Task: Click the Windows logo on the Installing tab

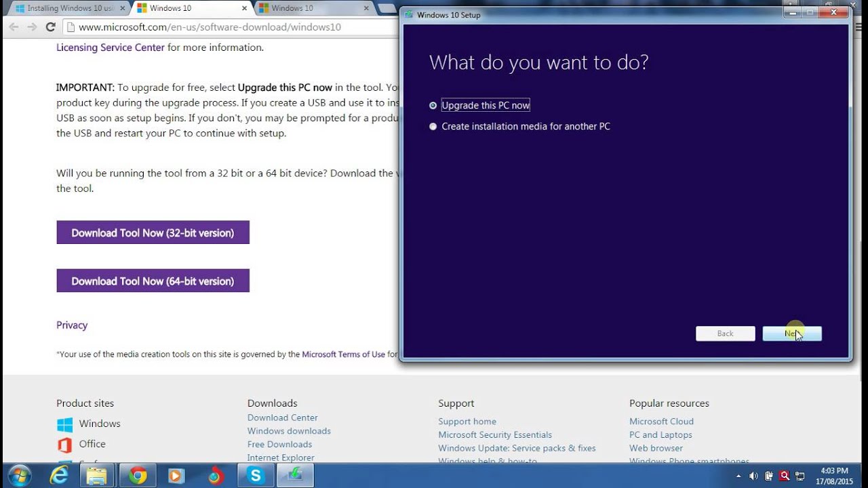Action: click(x=20, y=8)
